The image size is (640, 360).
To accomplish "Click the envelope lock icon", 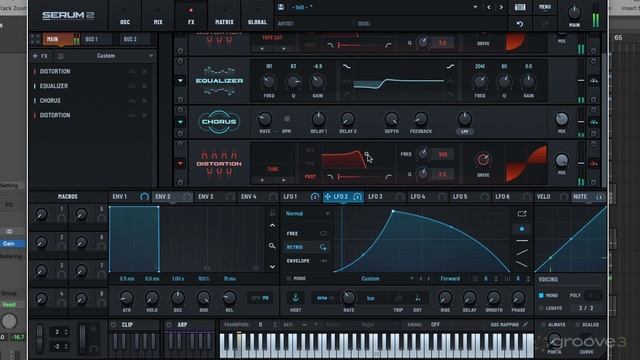I will click(x=272, y=212).
